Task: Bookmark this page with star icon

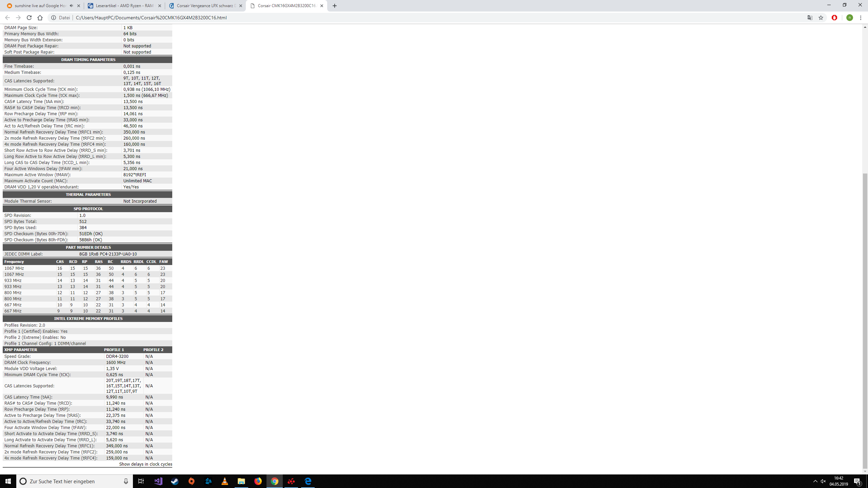Action: pyautogui.click(x=821, y=18)
